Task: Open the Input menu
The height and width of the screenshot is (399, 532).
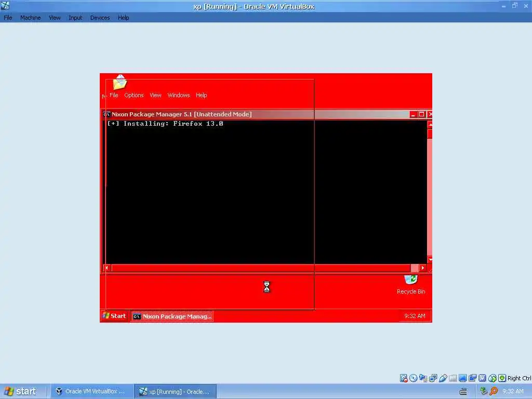Action: pyautogui.click(x=75, y=18)
